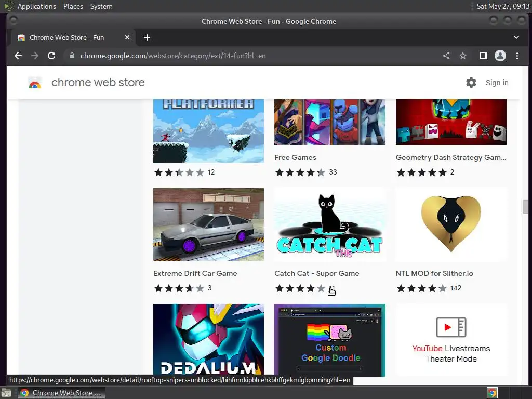Click Extreme Drift Car star rating
The height and width of the screenshot is (399, 532).
tap(179, 288)
